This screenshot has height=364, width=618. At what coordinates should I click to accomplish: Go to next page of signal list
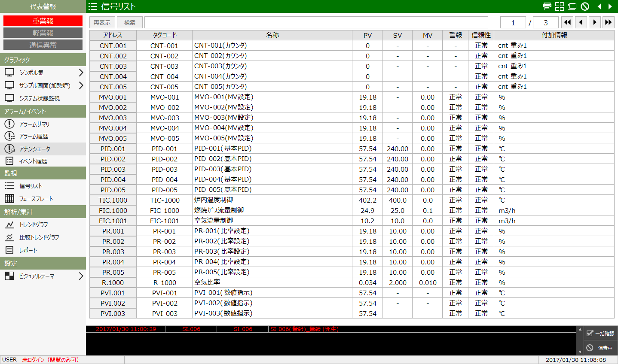pos(595,22)
